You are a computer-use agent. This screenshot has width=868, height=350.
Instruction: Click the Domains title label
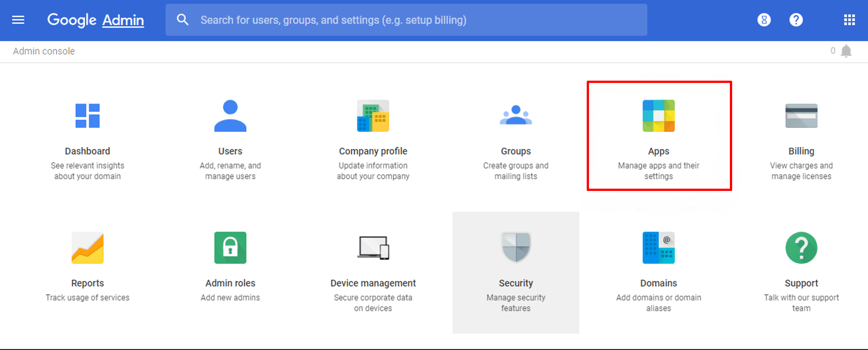(x=659, y=283)
